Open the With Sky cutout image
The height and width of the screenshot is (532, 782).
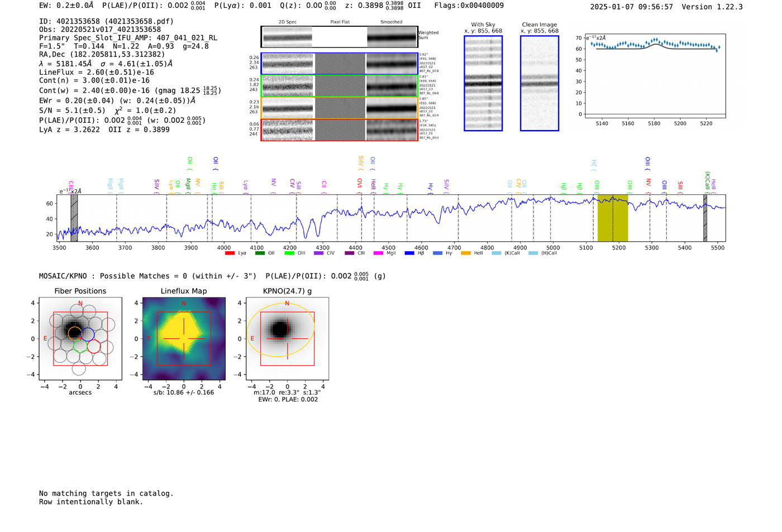click(483, 84)
